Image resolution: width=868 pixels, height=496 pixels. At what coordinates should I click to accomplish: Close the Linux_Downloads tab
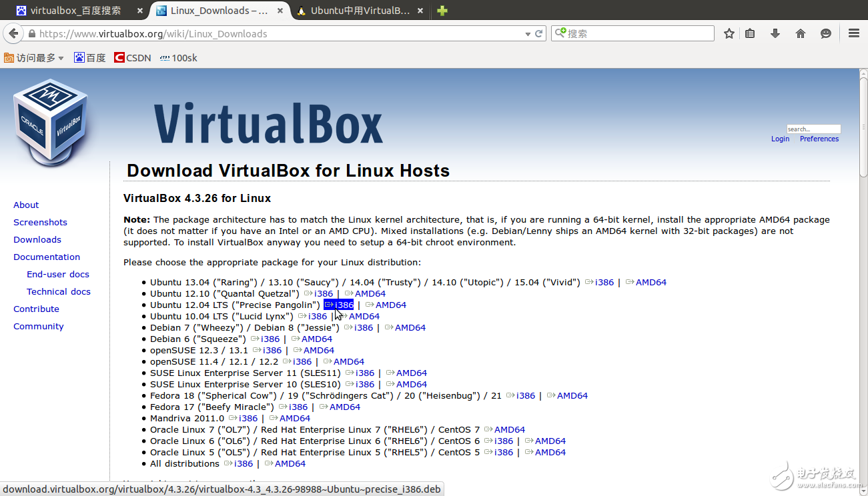(280, 11)
